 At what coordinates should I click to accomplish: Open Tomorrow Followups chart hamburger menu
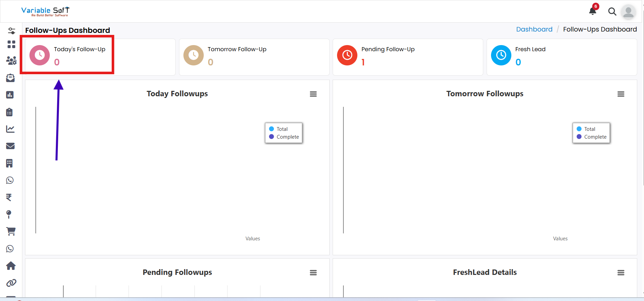(621, 94)
